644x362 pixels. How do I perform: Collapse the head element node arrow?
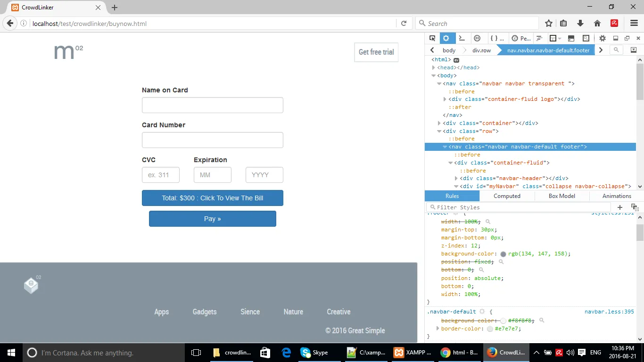pos(434,68)
